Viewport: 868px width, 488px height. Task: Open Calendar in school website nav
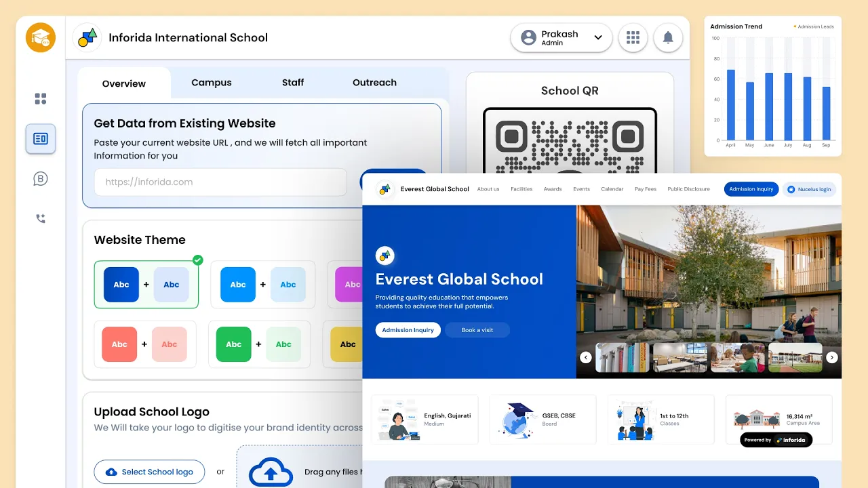612,189
